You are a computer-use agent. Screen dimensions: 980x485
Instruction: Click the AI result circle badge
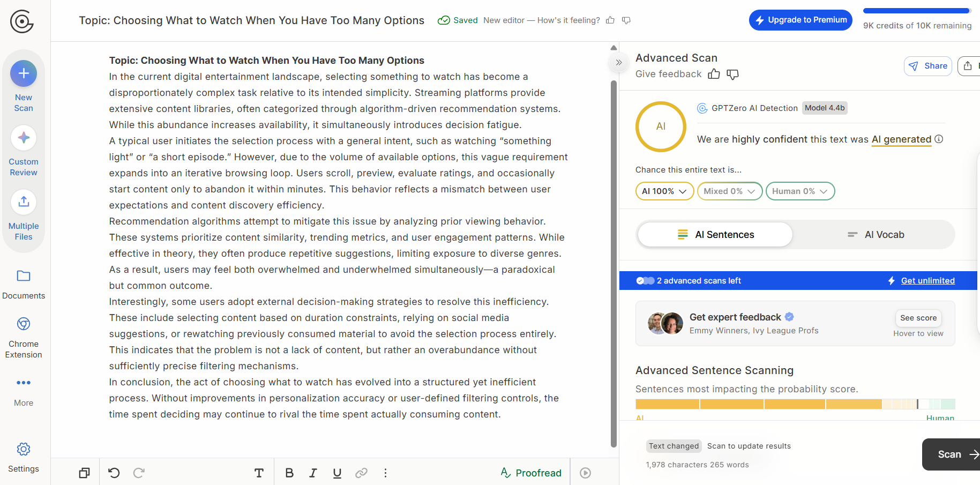coord(661,126)
